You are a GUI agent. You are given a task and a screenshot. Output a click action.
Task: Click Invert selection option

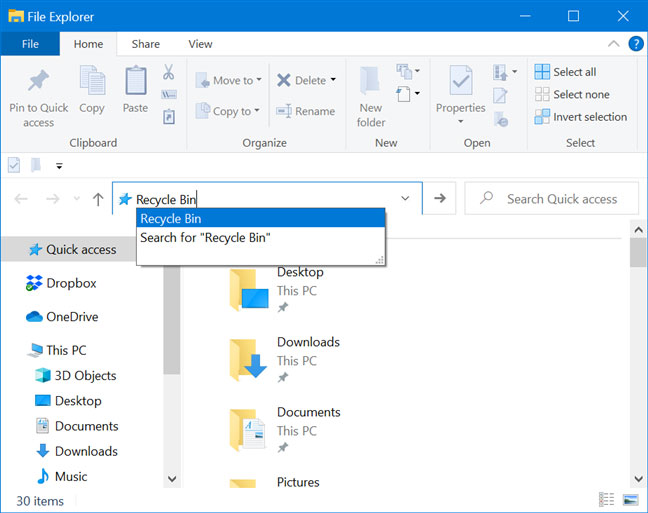point(581,117)
